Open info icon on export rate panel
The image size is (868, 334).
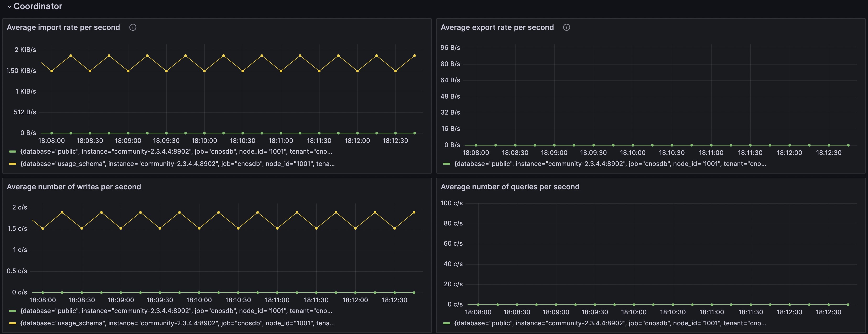pyautogui.click(x=566, y=27)
